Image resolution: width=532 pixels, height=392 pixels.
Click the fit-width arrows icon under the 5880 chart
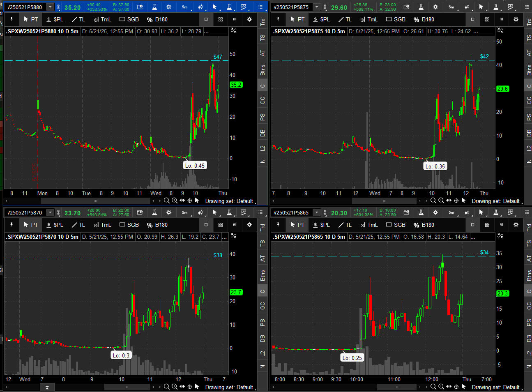pyautogui.click(x=182, y=201)
